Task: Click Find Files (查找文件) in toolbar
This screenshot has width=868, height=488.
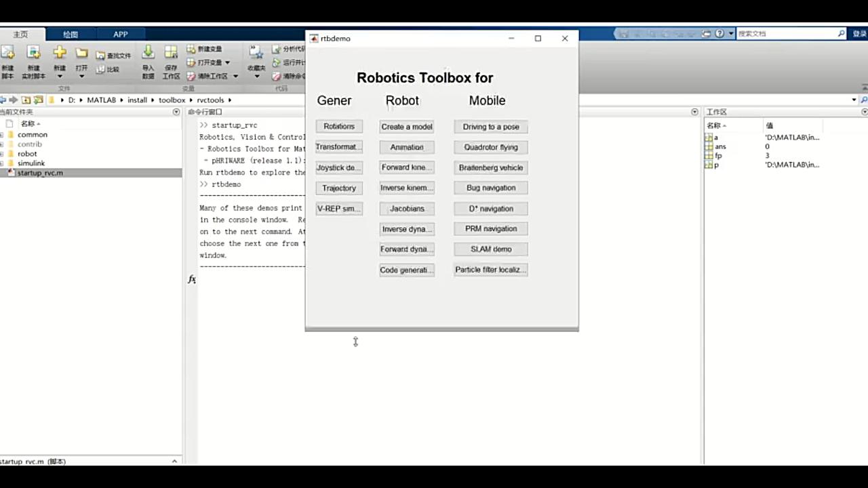Action: (113, 56)
